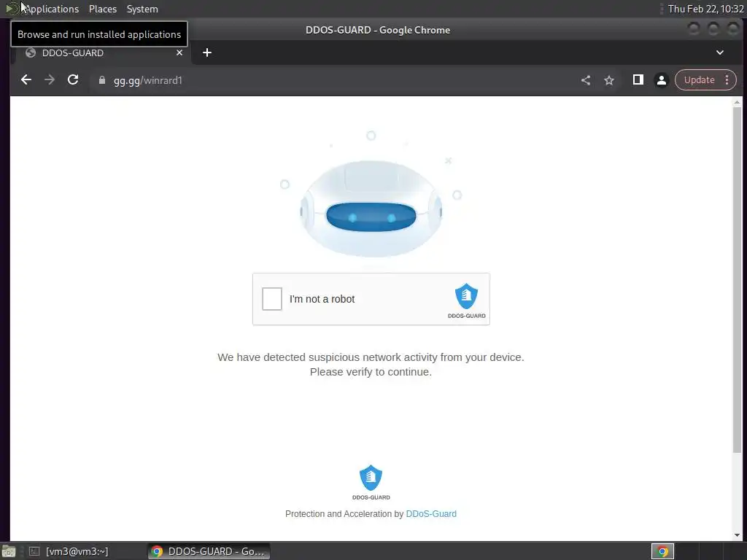The width and height of the screenshot is (747, 560).
Task: Click the DDOS-GUARD shield logo in captcha
Action: click(466, 300)
